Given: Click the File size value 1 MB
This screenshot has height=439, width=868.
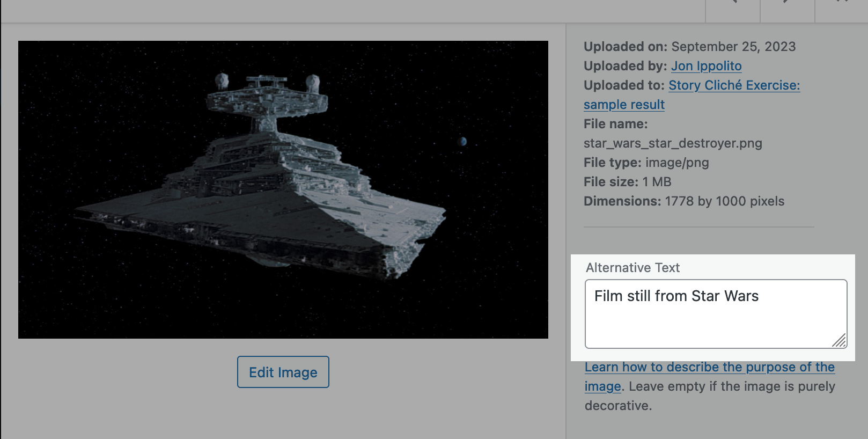Looking at the screenshot, I should coord(657,182).
